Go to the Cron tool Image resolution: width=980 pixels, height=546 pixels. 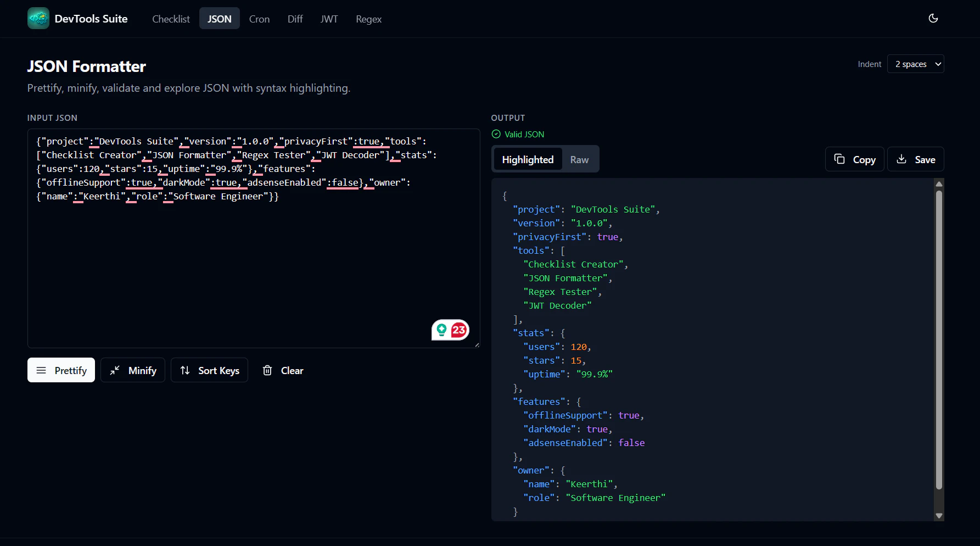click(x=259, y=19)
